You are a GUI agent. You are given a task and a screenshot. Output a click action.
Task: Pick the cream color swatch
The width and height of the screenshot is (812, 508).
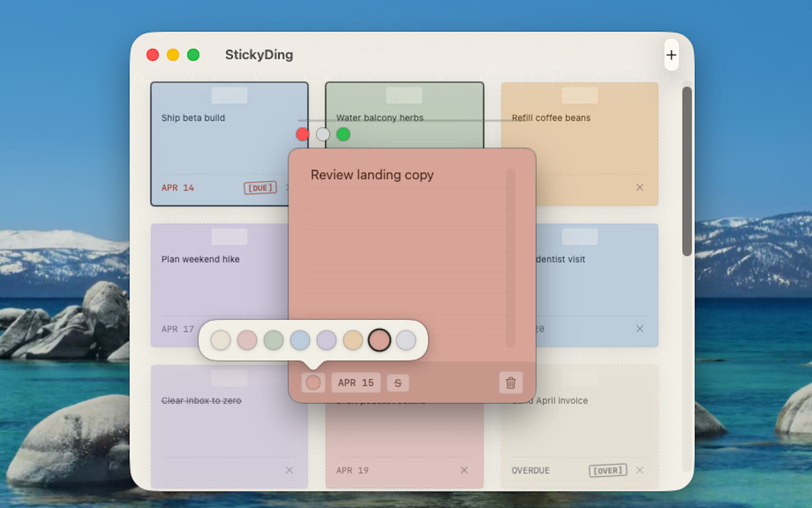coord(220,340)
